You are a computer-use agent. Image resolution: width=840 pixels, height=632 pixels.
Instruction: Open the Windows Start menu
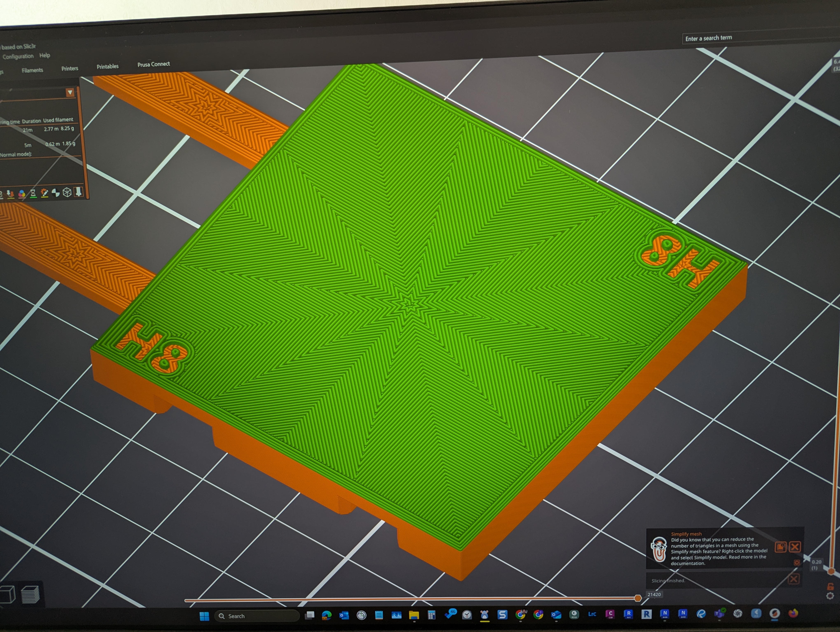204,616
